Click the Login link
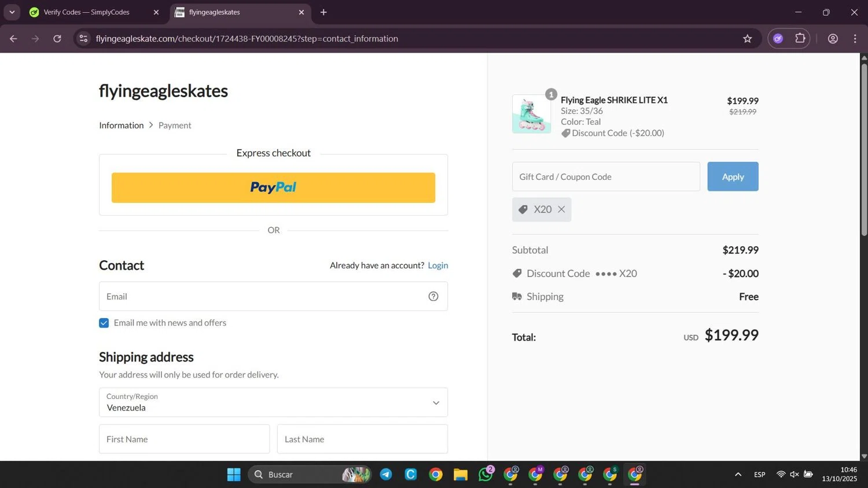 [x=438, y=265]
